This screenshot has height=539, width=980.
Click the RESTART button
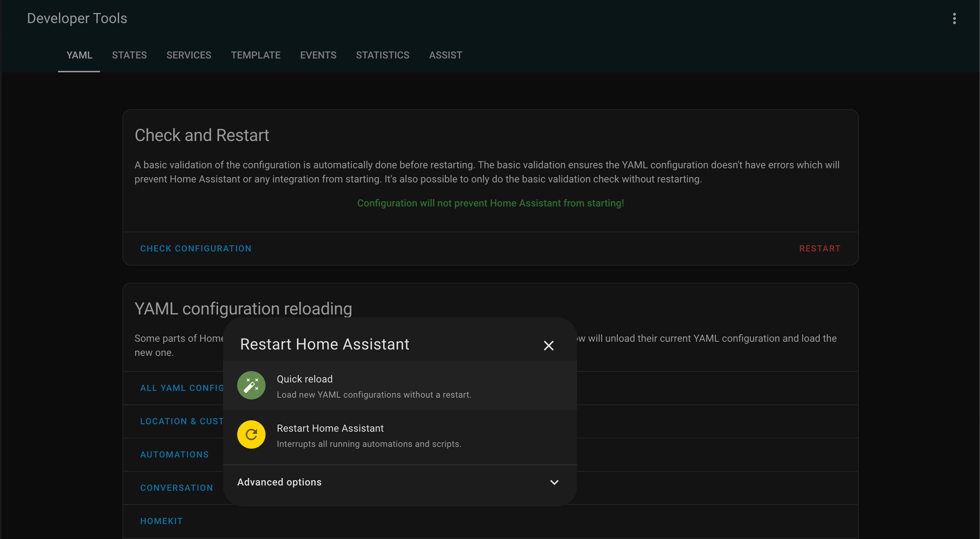pyautogui.click(x=820, y=248)
